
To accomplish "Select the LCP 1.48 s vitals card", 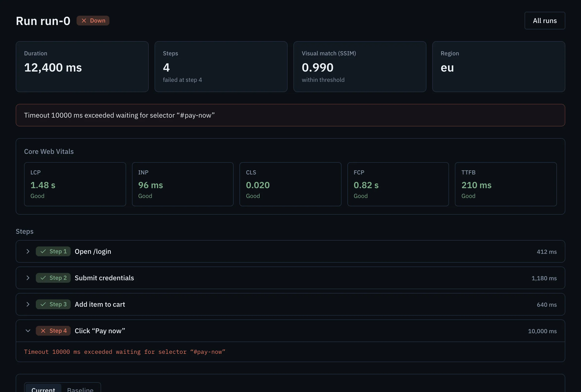I will tap(75, 184).
